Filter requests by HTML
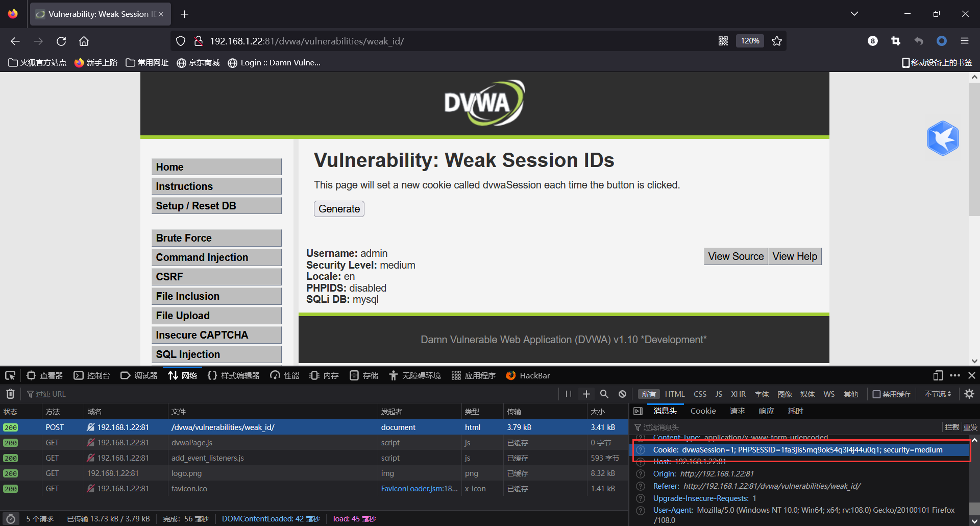This screenshot has width=980, height=526. [675, 394]
